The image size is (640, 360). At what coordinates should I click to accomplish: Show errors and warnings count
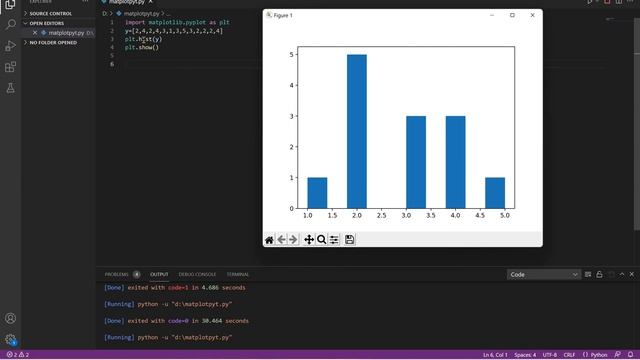(x=18, y=355)
